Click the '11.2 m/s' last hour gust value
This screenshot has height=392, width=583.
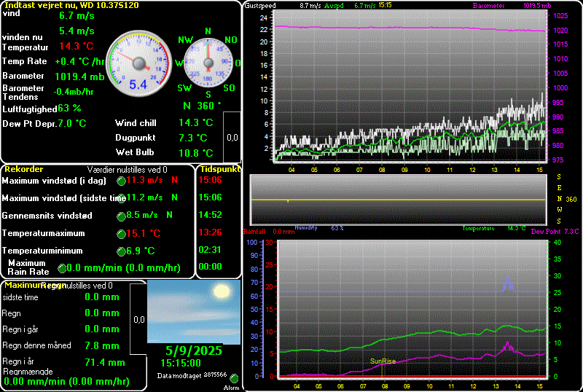[144, 197]
